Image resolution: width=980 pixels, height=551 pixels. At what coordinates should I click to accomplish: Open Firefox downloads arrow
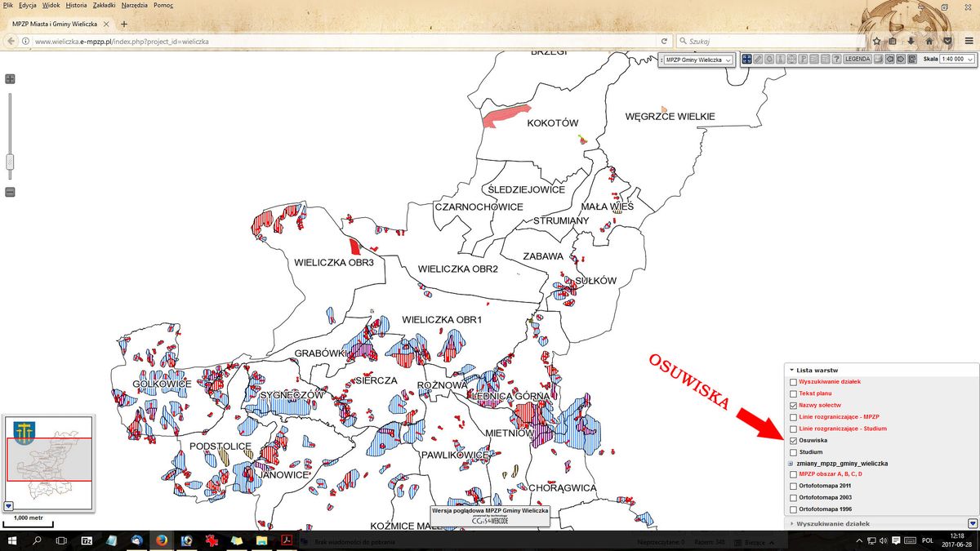pyautogui.click(x=911, y=41)
